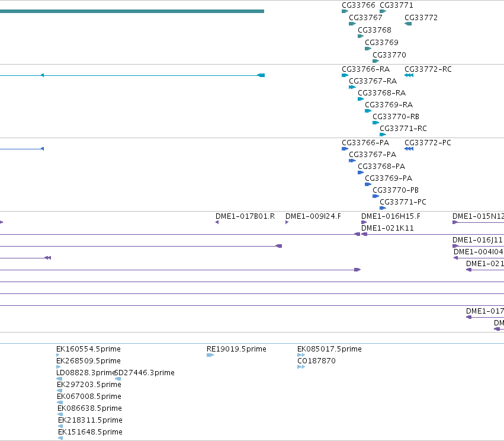The image size is (504, 441).
Task: Click the EK151648.5prime EST label
Action: [91, 432]
